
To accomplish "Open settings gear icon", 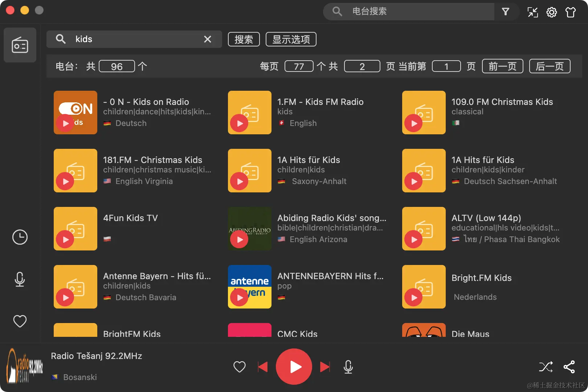I will [x=552, y=12].
